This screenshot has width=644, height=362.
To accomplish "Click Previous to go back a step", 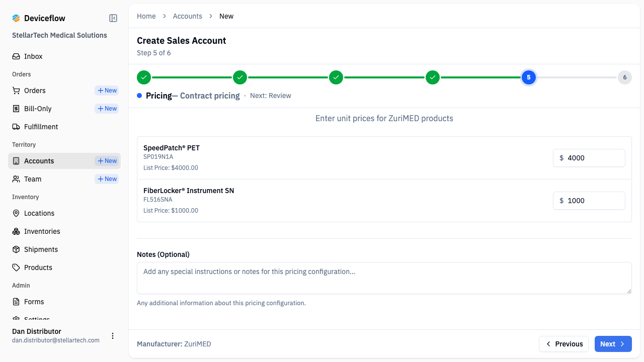I will (563, 344).
